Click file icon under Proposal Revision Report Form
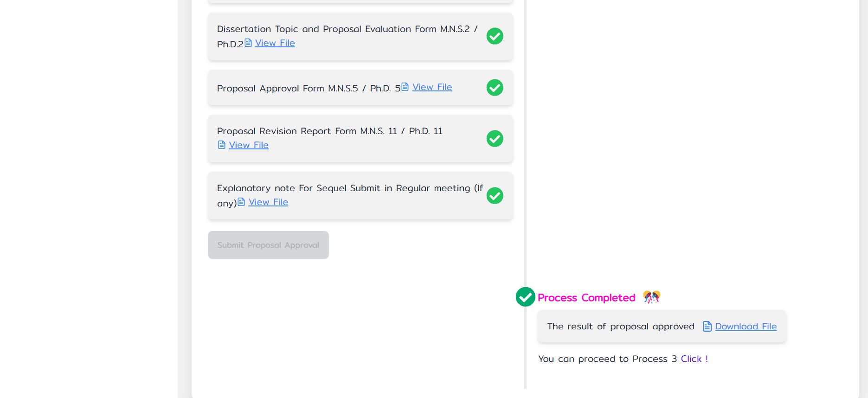The image size is (868, 398). tap(222, 145)
